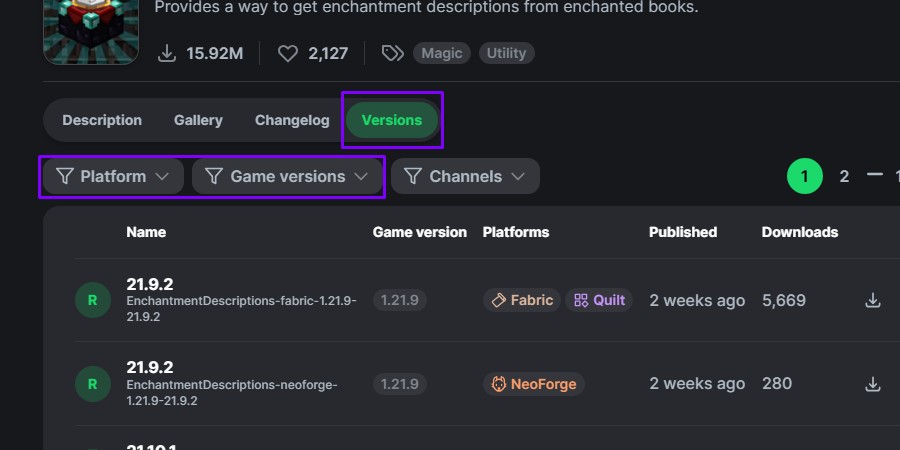
Task: Click the mod project thumbnail icon
Action: 91,32
